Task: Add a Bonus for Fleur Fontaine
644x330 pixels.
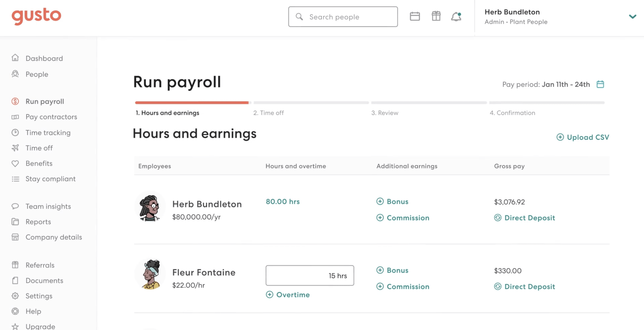Action: point(392,270)
